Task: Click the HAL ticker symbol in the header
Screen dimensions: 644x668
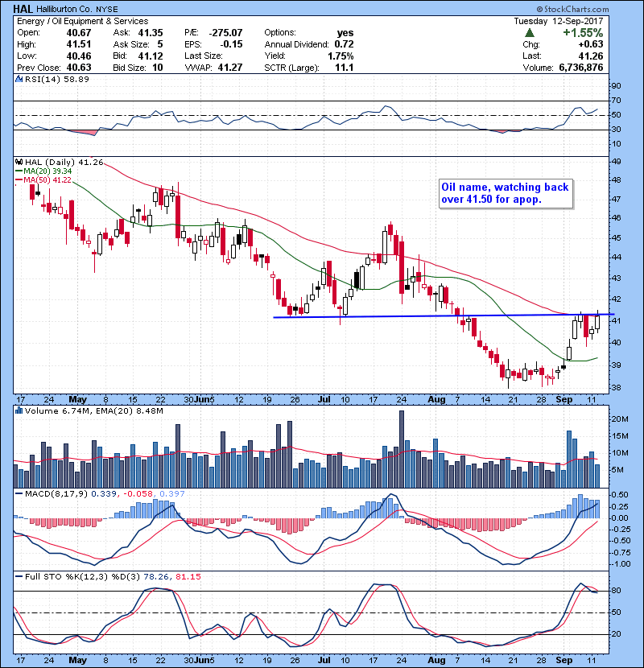Action: 23,9
